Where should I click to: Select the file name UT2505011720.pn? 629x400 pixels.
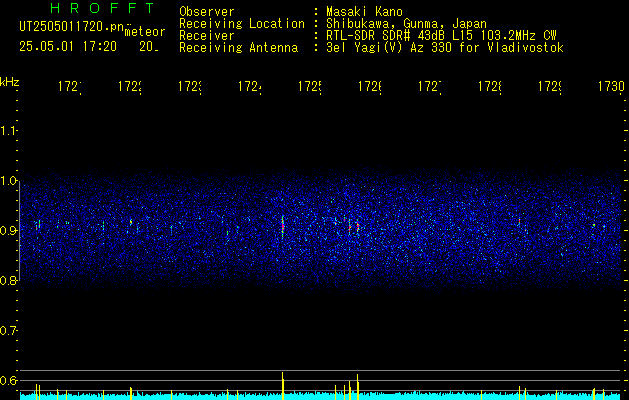click(x=72, y=26)
